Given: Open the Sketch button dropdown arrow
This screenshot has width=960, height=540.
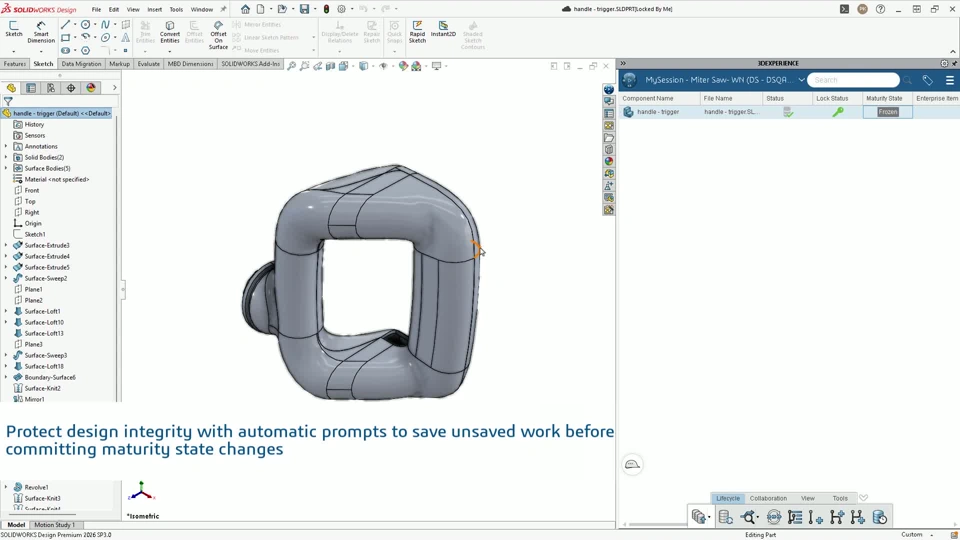Looking at the screenshot, I should click(13, 51).
